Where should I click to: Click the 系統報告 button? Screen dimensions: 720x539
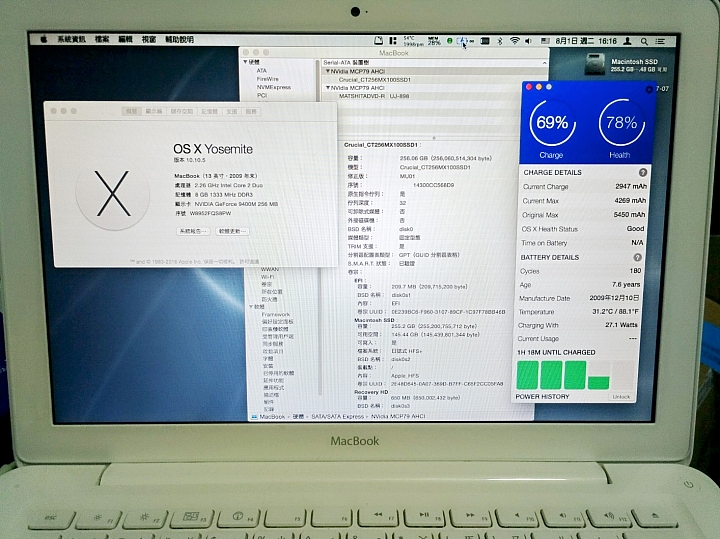click(193, 231)
